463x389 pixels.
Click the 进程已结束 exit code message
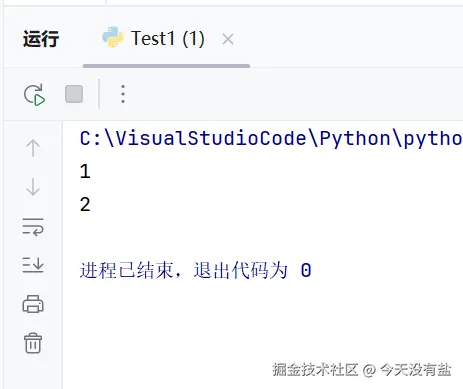point(195,270)
